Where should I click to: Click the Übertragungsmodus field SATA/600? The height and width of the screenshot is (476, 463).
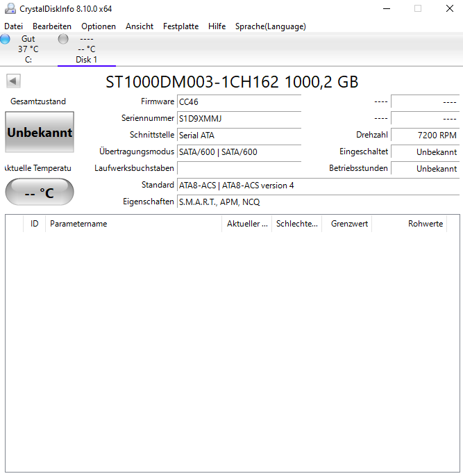239,151
